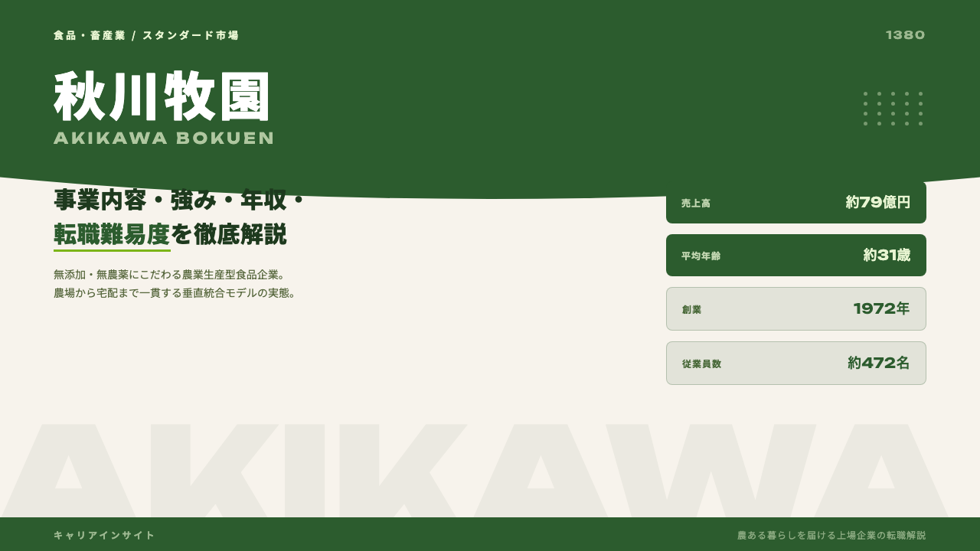Click the キャリアインサイト footer brand
980x551 pixels.
tap(104, 535)
